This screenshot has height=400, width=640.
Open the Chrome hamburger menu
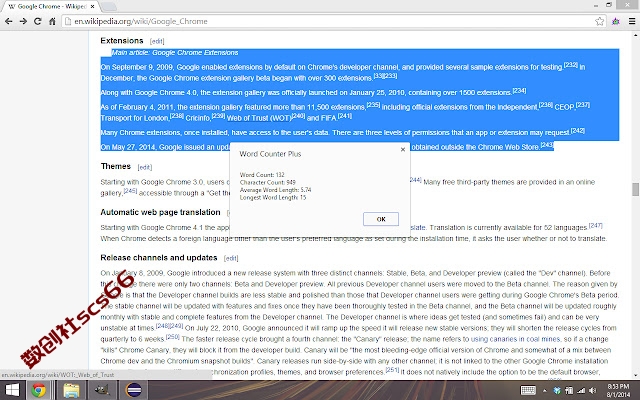(x=632, y=21)
